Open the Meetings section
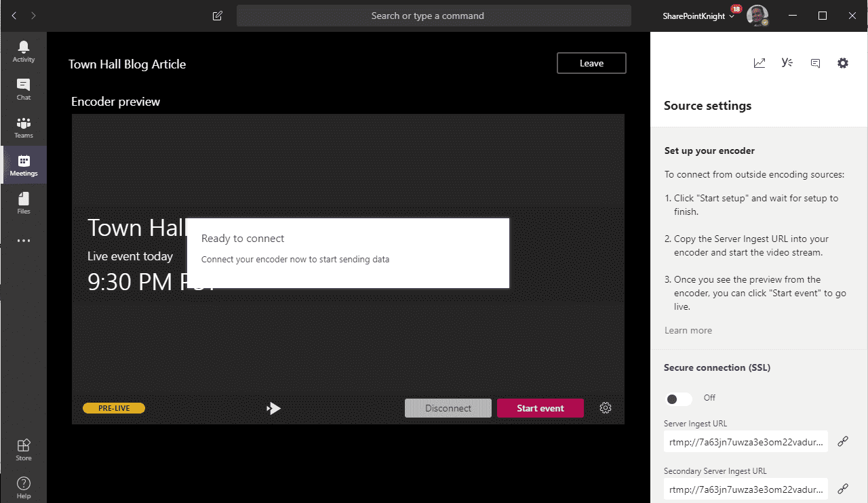 point(24,165)
